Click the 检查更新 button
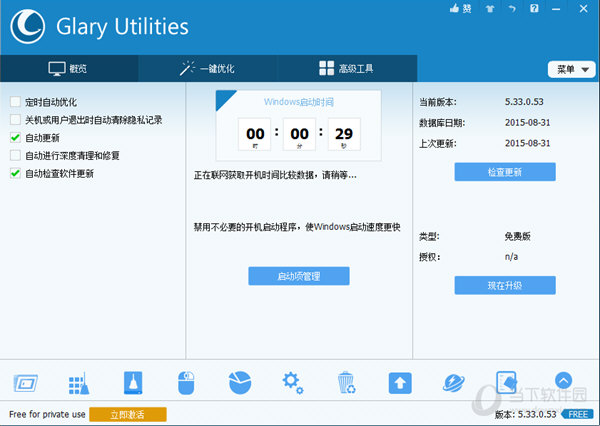This screenshot has height=426, width=600. point(505,172)
